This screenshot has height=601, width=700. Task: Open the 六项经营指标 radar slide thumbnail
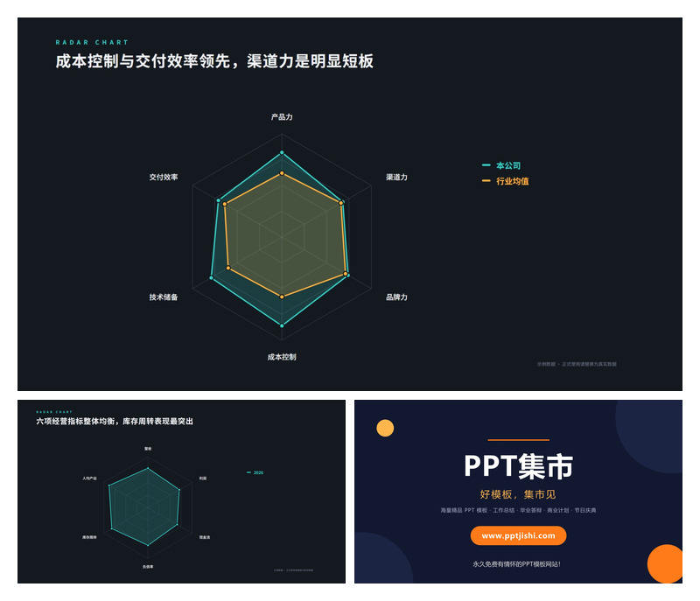pos(181,492)
